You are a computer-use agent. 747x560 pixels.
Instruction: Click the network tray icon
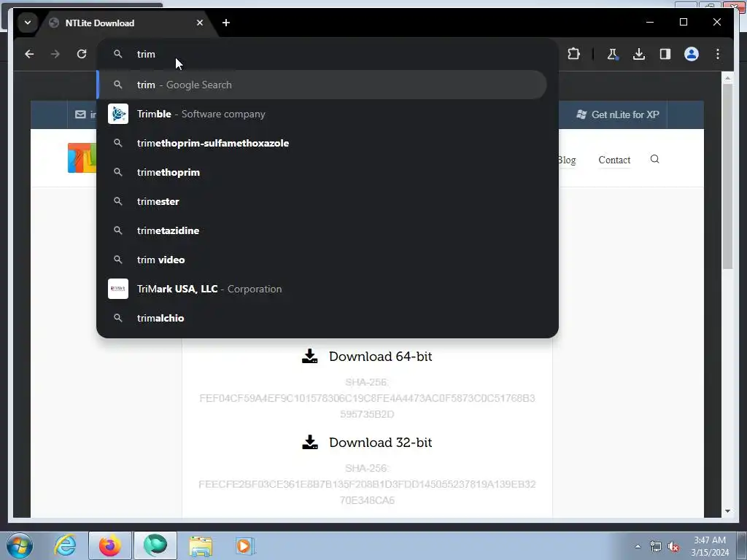pos(656,547)
